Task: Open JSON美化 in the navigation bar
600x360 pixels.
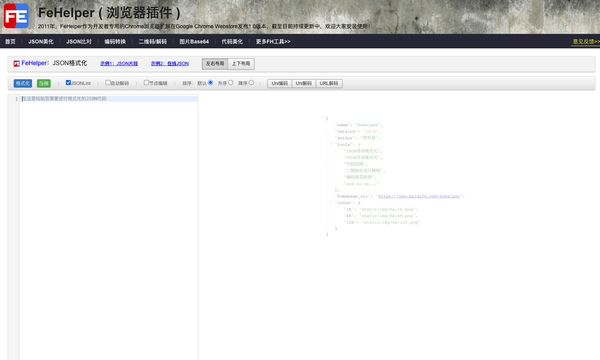Action: tap(41, 41)
